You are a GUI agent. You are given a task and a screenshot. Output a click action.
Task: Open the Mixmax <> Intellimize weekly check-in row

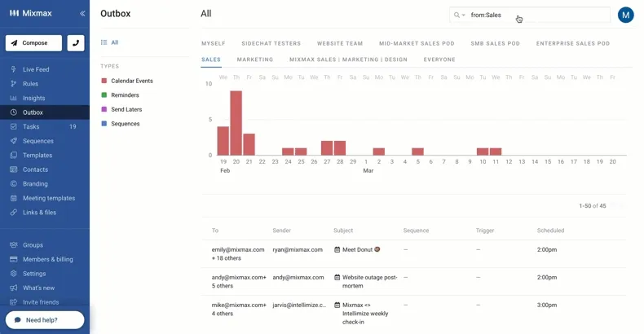pos(413,314)
